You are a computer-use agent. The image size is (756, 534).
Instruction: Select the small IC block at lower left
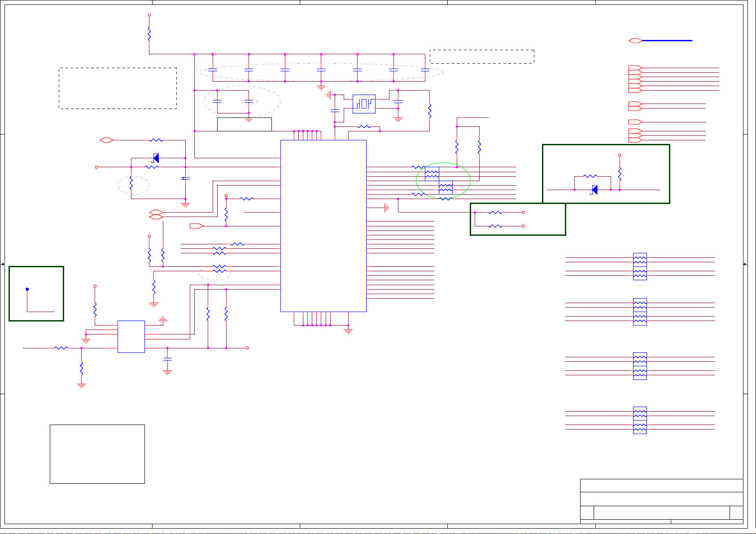coord(131,337)
